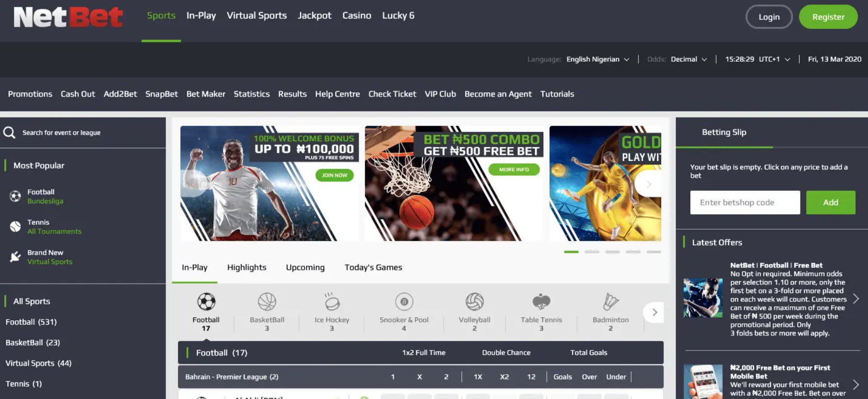Open the Casino menu item

(357, 16)
